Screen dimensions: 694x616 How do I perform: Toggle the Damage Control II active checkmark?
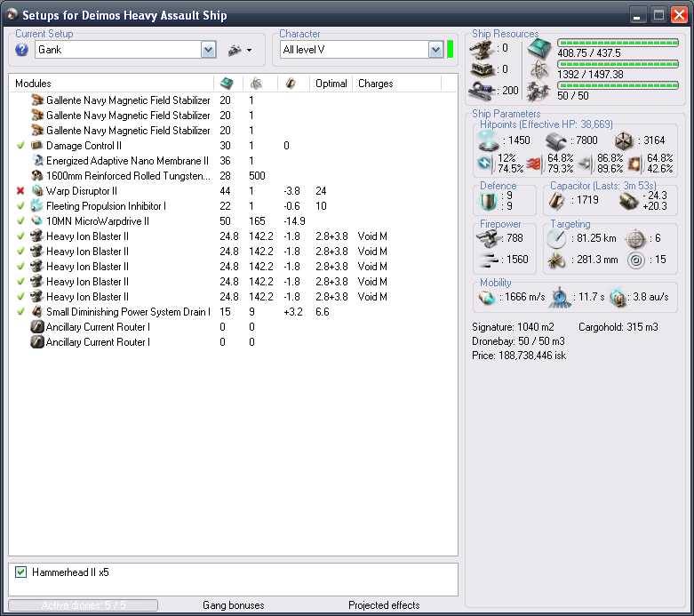click(20, 145)
